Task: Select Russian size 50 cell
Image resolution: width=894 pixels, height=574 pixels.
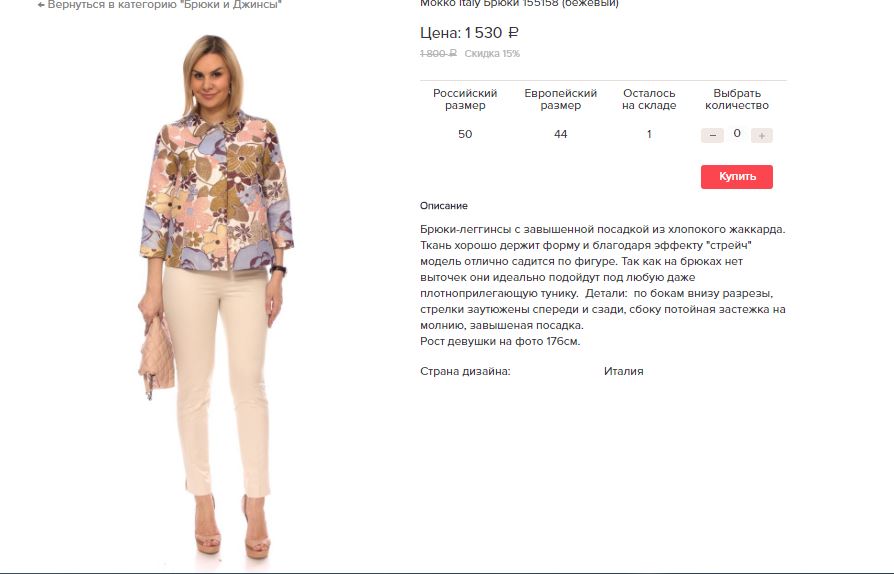Action: (465, 135)
